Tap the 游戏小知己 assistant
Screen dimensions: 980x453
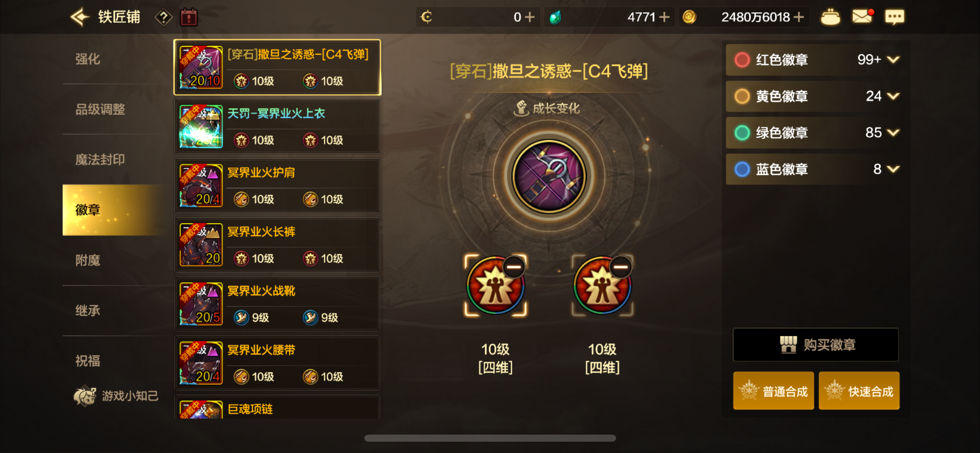click(116, 395)
